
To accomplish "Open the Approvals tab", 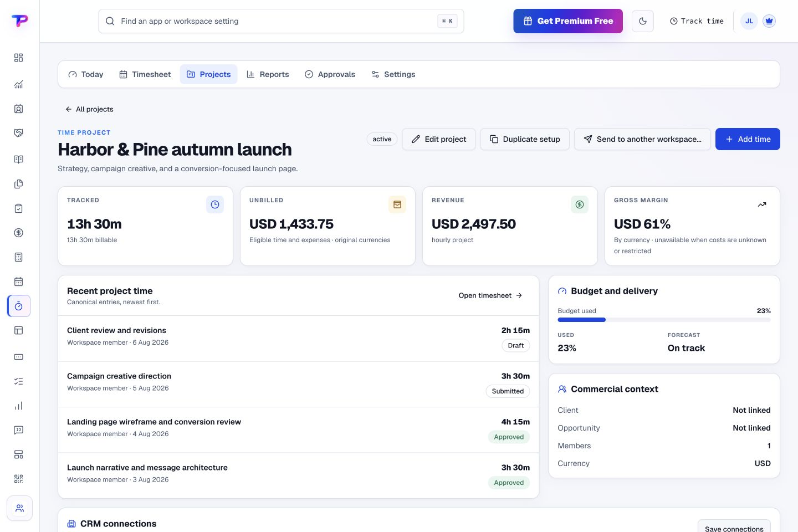I will [330, 74].
